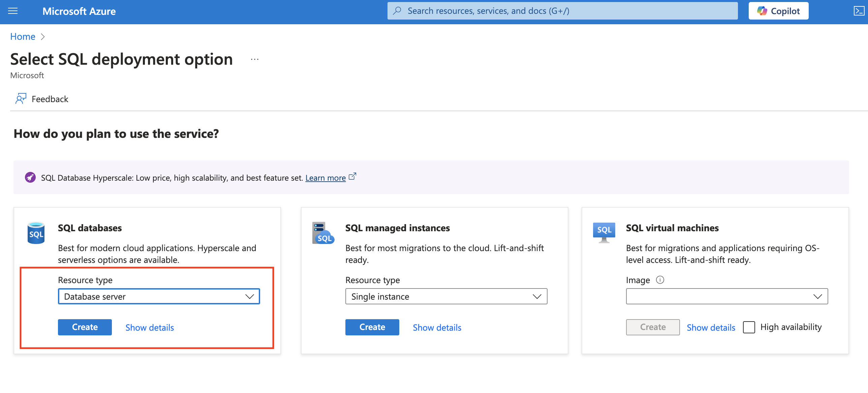Click the 'Select SQL deployment option' title

(122, 59)
